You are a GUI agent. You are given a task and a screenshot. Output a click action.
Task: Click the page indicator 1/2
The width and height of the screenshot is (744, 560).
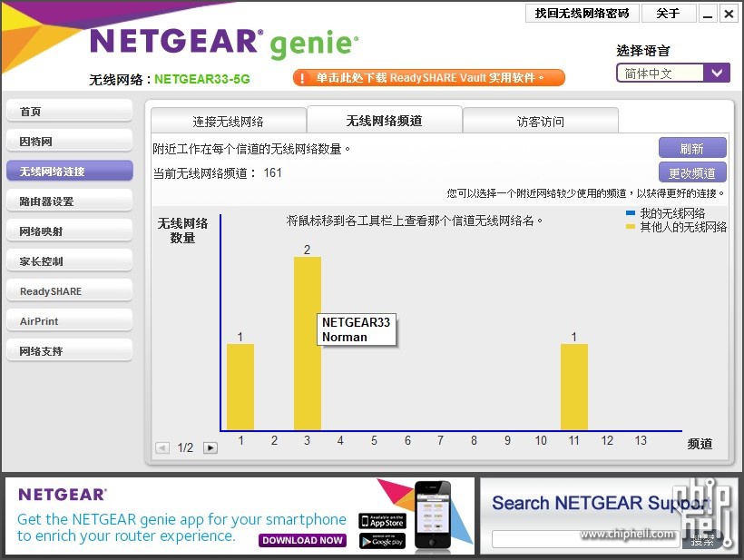(185, 447)
